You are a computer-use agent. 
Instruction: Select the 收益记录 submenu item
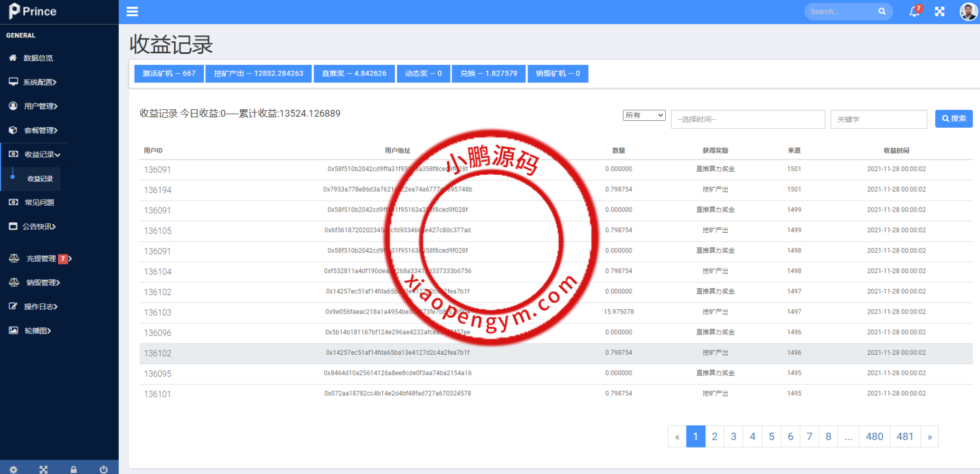[40, 179]
